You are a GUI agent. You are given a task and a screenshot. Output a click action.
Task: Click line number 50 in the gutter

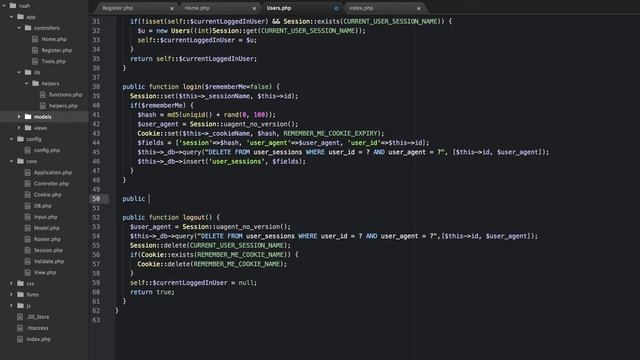[96, 199]
